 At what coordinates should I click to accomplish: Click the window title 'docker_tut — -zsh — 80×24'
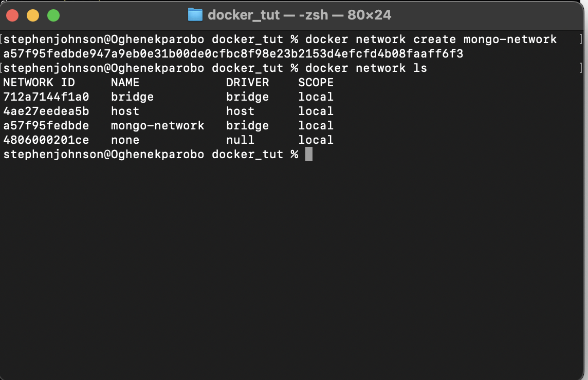coord(299,15)
